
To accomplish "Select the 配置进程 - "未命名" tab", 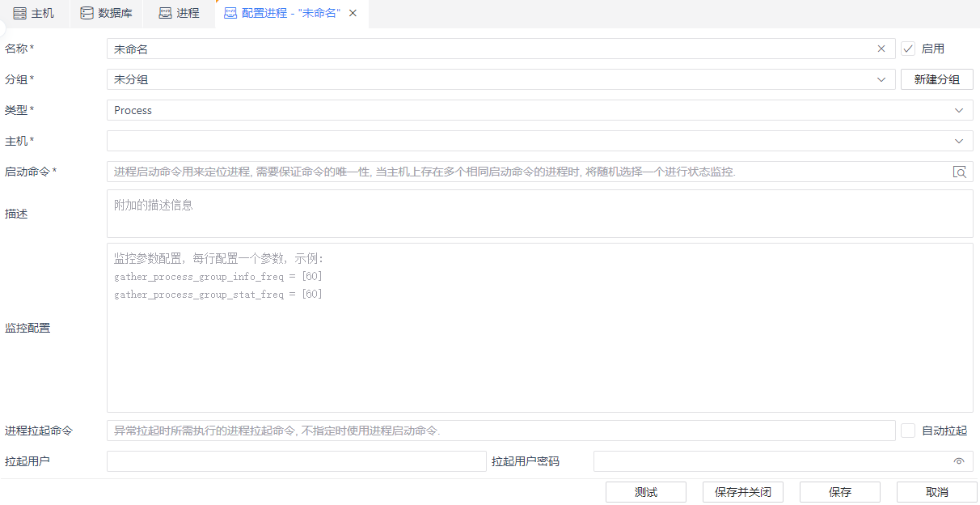I will click(x=291, y=14).
